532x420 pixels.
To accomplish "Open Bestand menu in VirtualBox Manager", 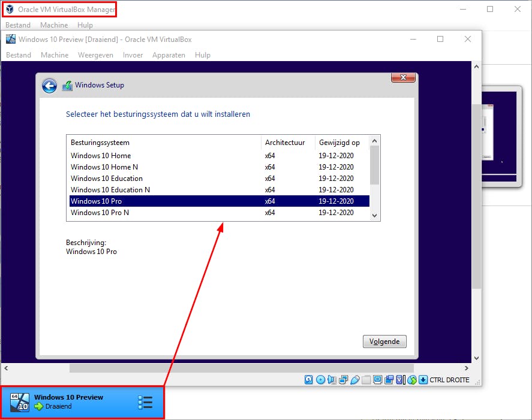I will (x=18, y=25).
